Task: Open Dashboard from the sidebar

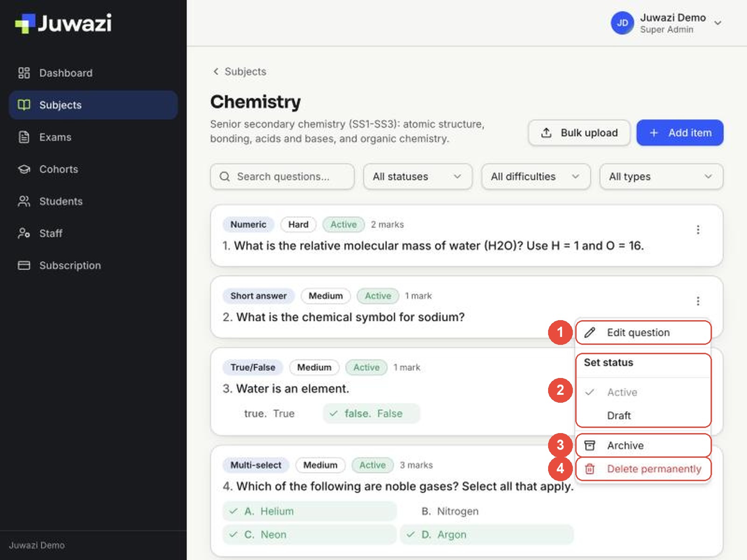Action: (93, 73)
